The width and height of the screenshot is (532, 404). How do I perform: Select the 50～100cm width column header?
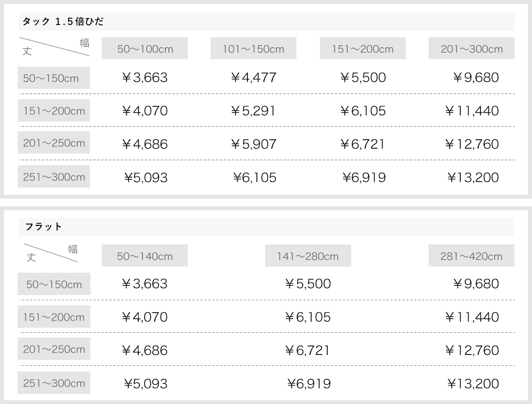[145, 48]
